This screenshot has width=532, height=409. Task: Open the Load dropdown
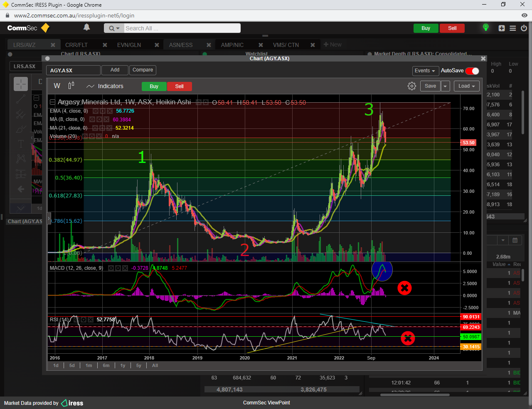[467, 86]
